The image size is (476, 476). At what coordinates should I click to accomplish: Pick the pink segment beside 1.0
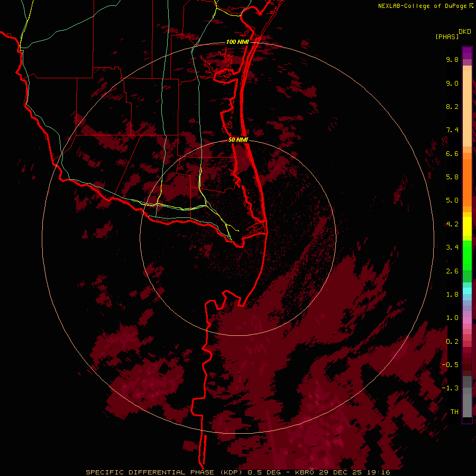tap(467, 321)
